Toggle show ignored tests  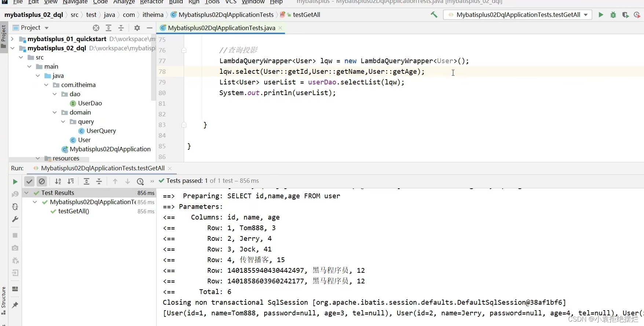[42, 181]
